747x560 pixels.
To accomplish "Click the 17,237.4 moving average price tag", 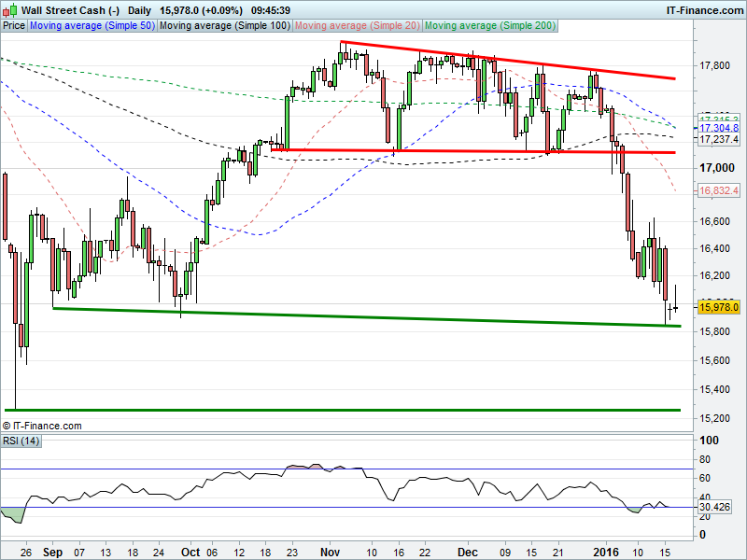I will (719, 139).
